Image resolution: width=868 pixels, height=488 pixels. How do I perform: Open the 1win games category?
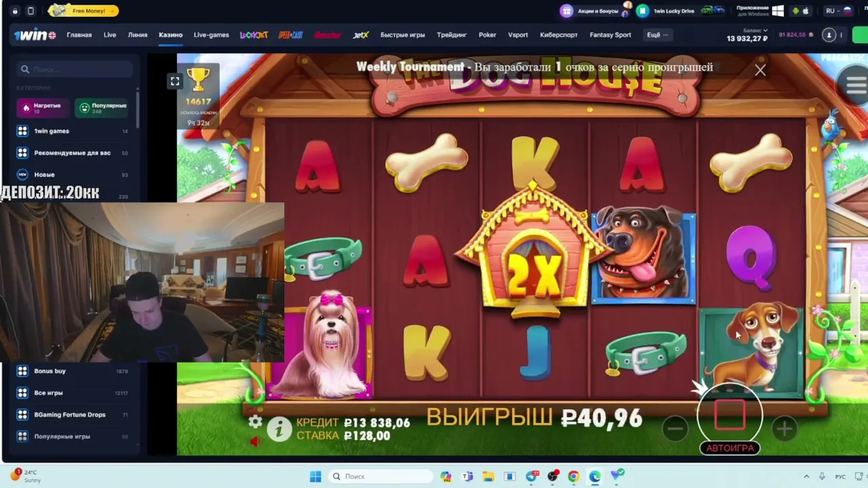(73, 131)
